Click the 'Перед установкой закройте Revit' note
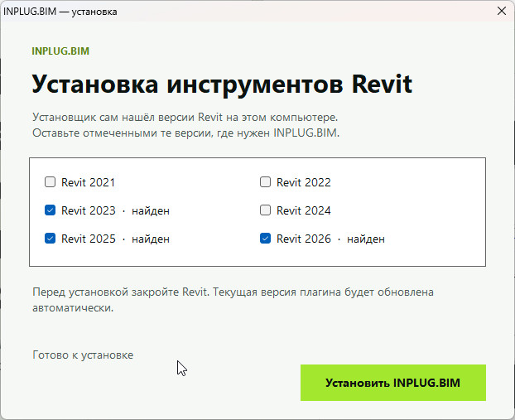This screenshot has width=515, height=420. point(233,300)
